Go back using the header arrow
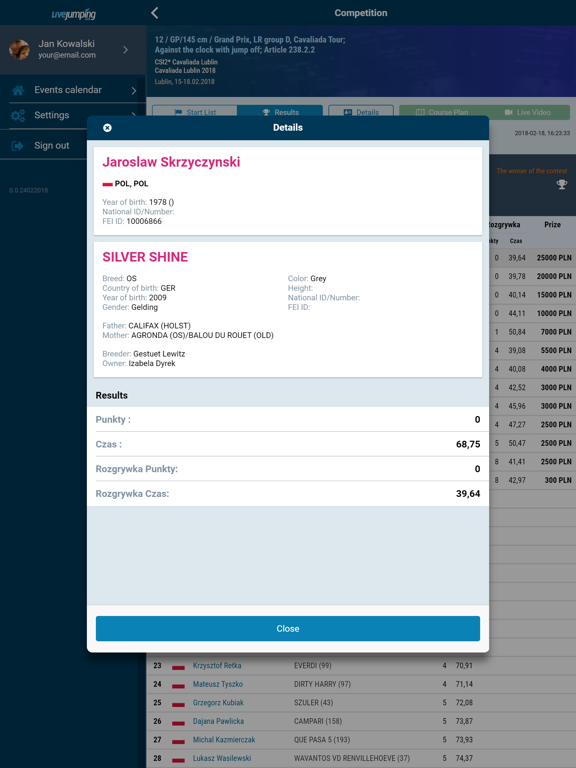Image resolution: width=576 pixels, height=768 pixels. point(155,13)
